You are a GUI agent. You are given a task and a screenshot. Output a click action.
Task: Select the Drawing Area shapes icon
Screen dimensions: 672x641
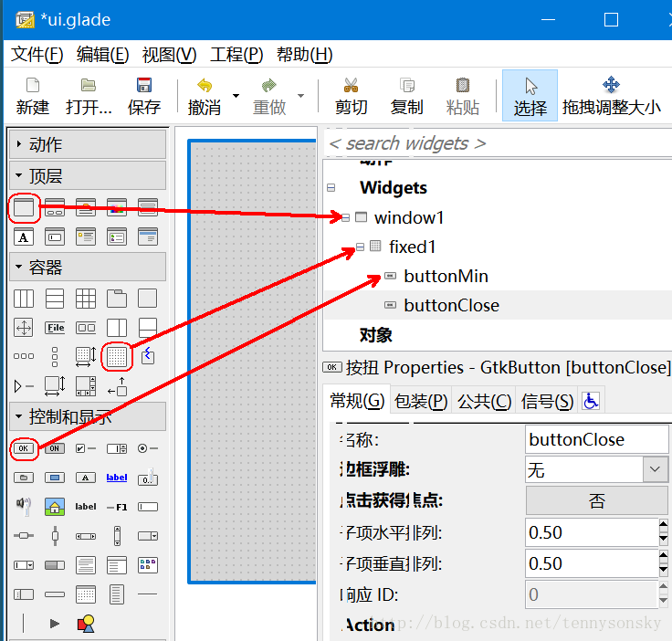click(86, 624)
